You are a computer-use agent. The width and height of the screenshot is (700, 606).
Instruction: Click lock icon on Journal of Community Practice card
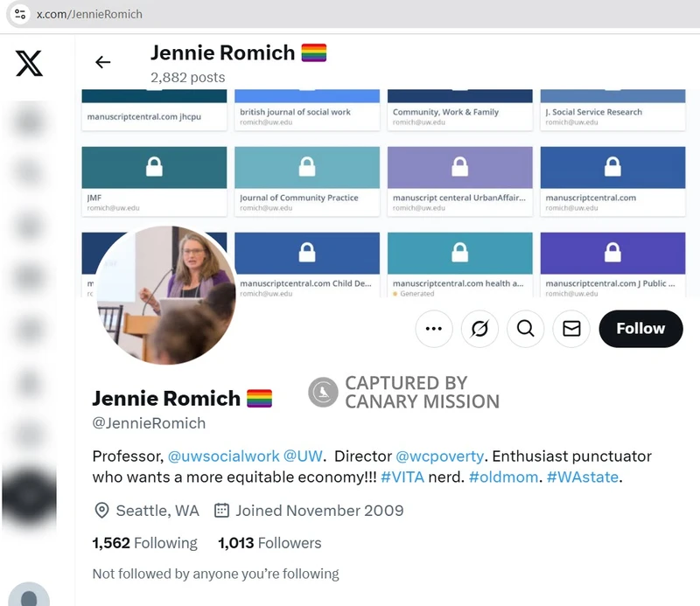(x=307, y=167)
